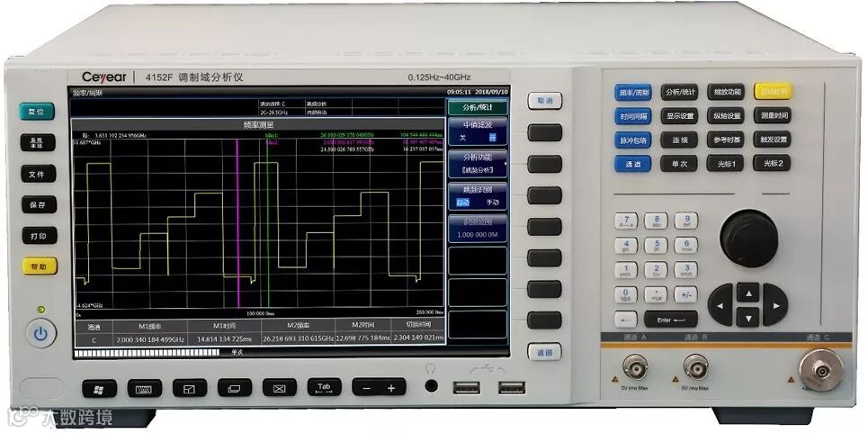Tap the number 5 keypad key
Image resolution: width=868 pixels, height=433 pixels.
[656, 245]
